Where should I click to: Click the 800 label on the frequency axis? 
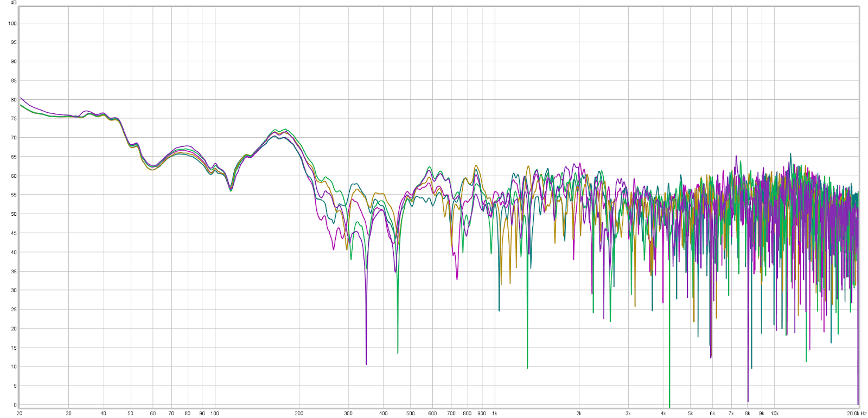(467, 413)
